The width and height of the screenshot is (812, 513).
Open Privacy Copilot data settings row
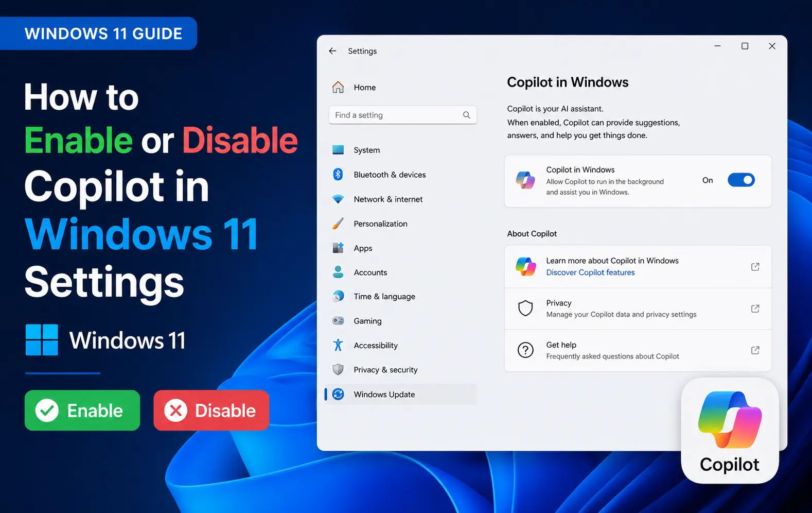[638, 309]
